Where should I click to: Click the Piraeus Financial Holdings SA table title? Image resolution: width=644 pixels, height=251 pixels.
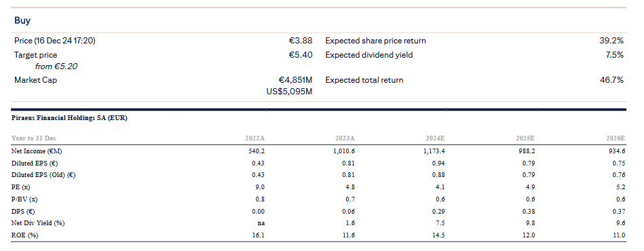coord(69,118)
